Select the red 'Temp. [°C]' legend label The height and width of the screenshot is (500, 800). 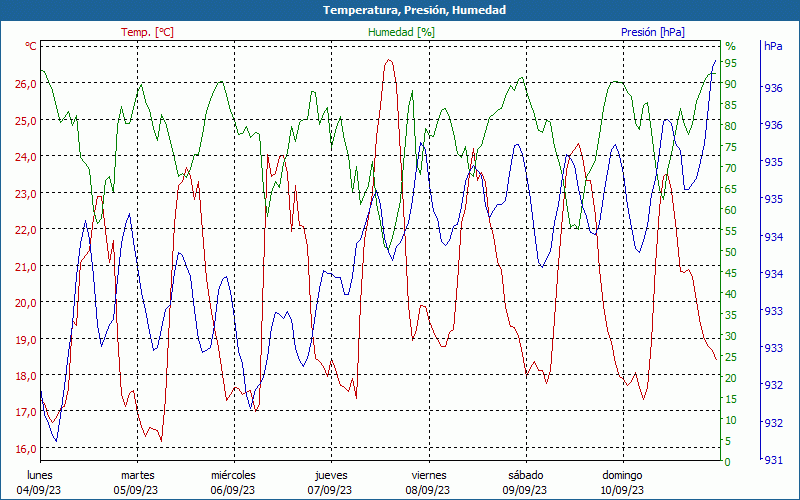tap(147, 32)
